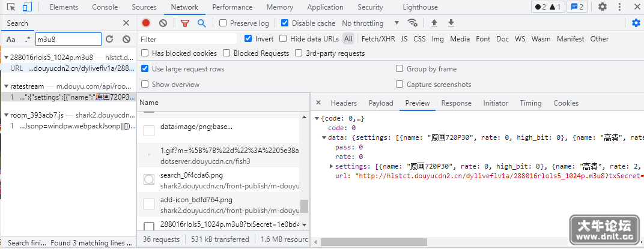
Task: Open the Response tab of the request
Action: pyautogui.click(x=457, y=103)
